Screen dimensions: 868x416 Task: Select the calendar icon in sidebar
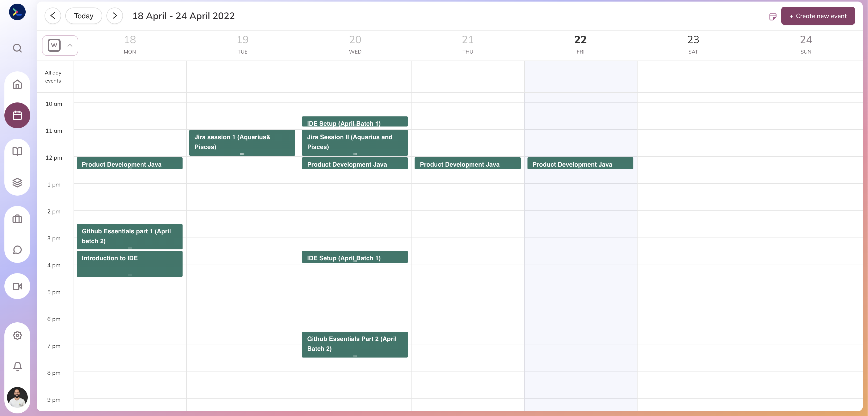point(17,115)
